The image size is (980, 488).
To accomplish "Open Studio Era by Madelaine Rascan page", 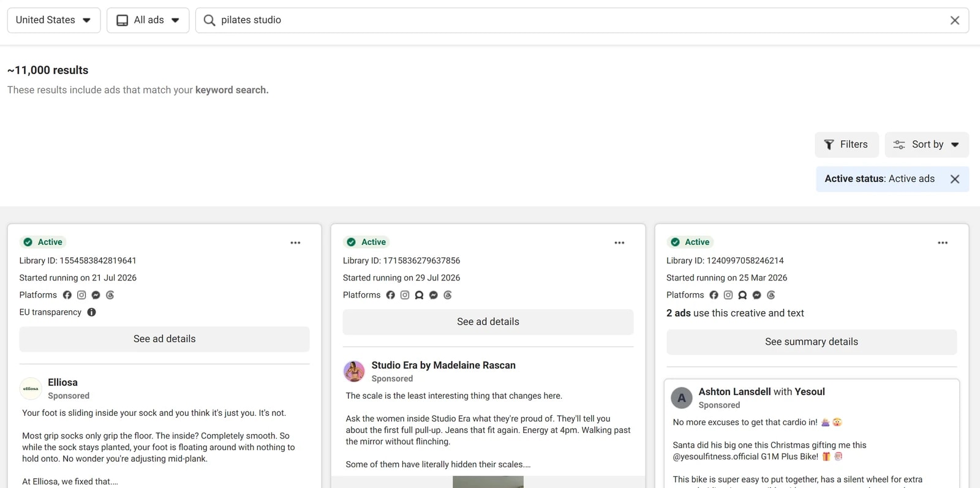I will pyautogui.click(x=443, y=366).
